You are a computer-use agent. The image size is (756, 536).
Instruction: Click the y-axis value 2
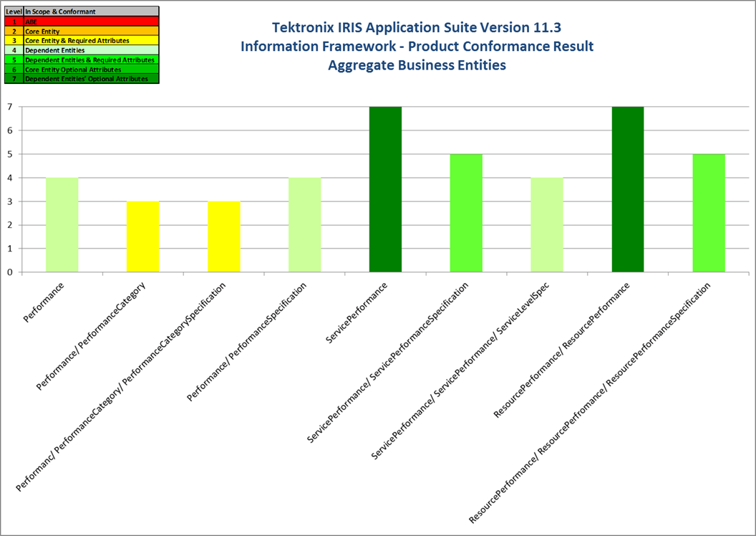pyautogui.click(x=9, y=225)
